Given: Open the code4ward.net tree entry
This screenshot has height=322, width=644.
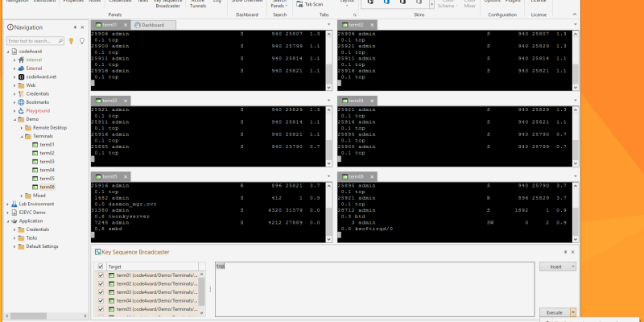Looking at the screenshot, I should pos(41,76).
